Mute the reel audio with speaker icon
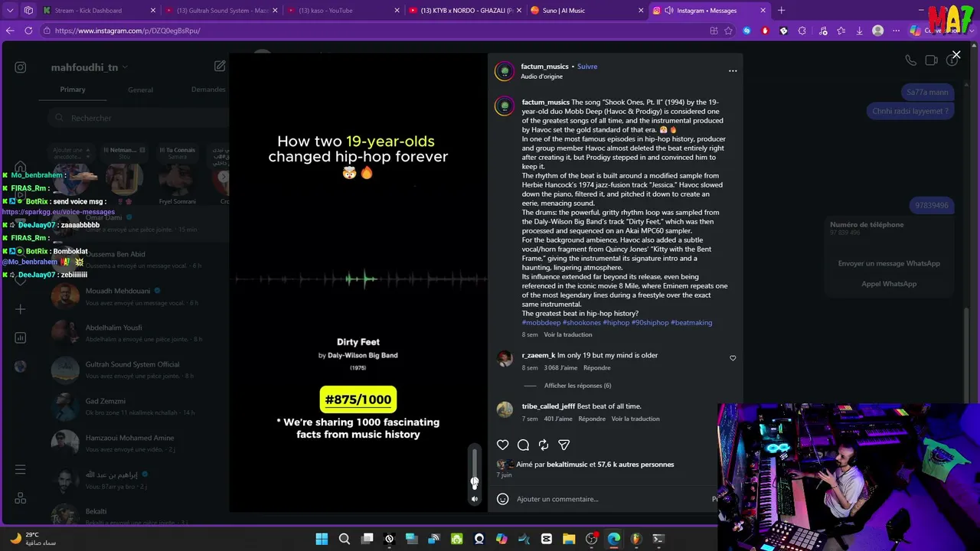 (x=475, y=499)
